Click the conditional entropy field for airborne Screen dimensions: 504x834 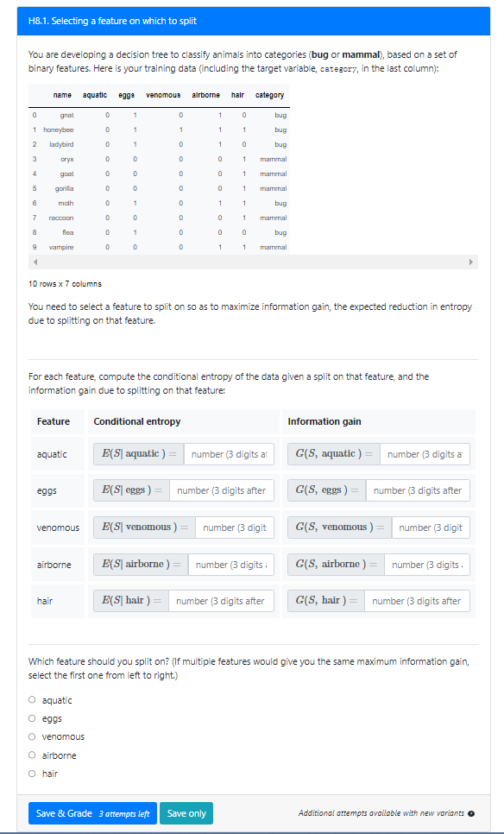tap(230, 564)
